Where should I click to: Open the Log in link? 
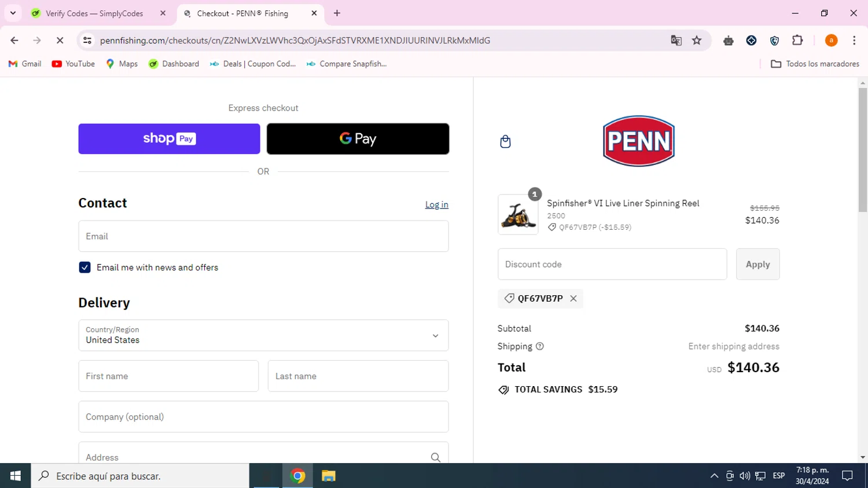[x=437, y=205]
